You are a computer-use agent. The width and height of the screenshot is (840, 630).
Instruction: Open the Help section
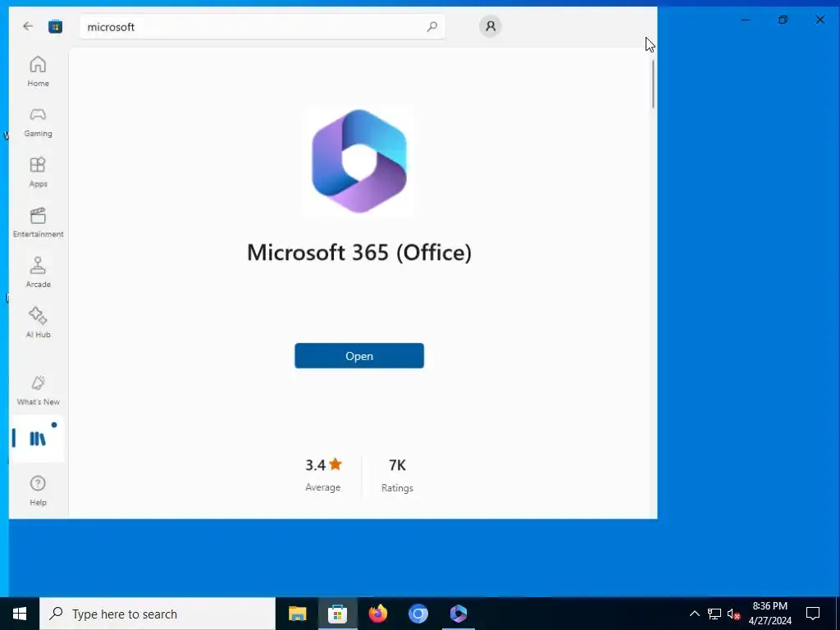[x=38, y=491]
